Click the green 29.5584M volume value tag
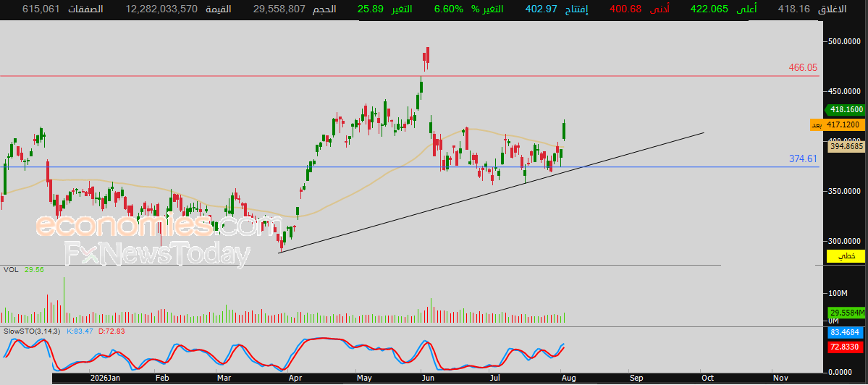 (x=846, y=313)
